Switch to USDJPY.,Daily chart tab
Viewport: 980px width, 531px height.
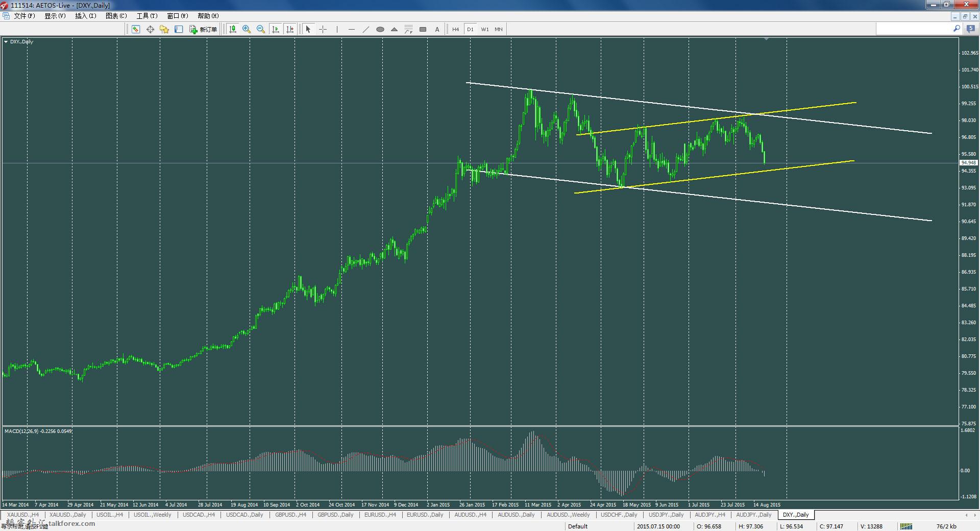(666, 515)
